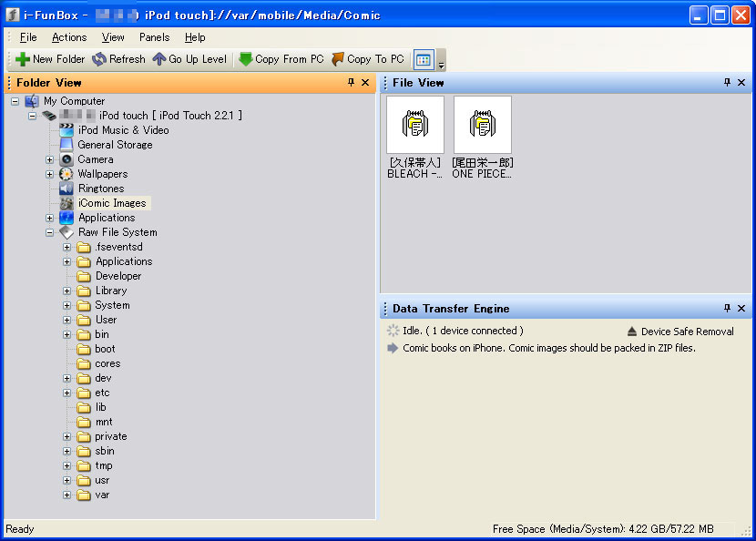Expand the .fseventsd folder
The image size is (756, 541).
tap(66, 248)
